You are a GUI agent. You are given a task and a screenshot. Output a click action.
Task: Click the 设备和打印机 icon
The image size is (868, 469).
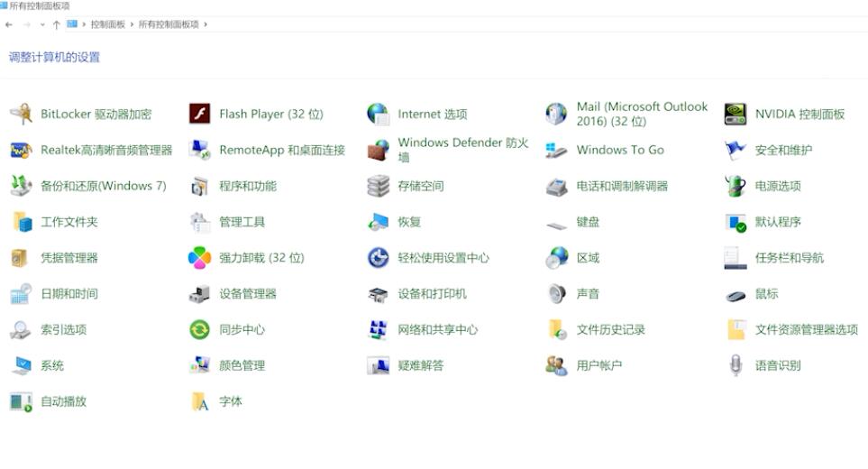pyautogui.click(x=378, y=295)
